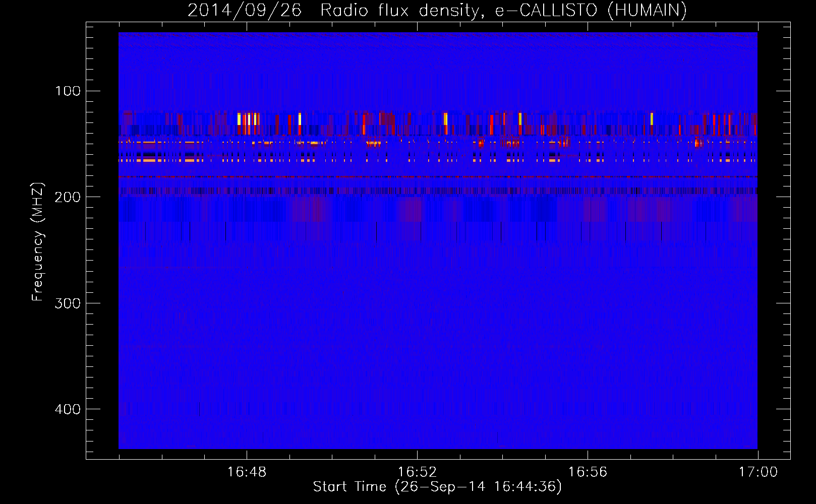Click the 16:48 time tick label

(247, 472)
